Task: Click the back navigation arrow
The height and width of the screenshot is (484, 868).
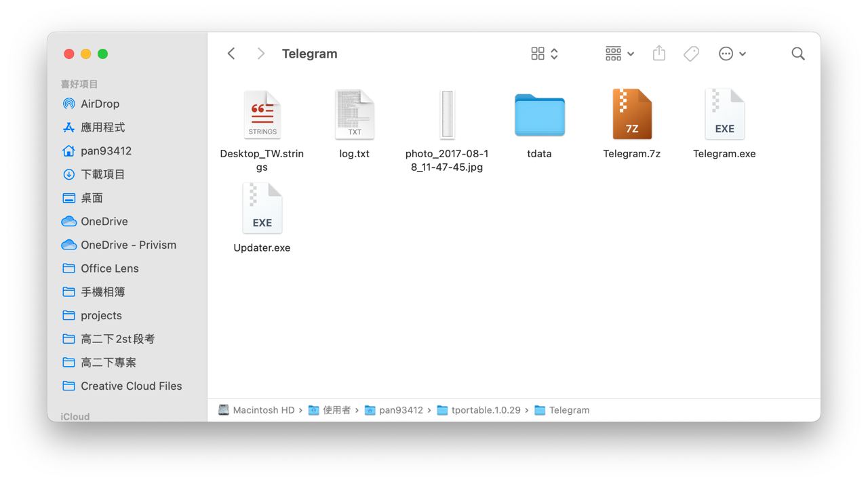Action: point(231,54)
